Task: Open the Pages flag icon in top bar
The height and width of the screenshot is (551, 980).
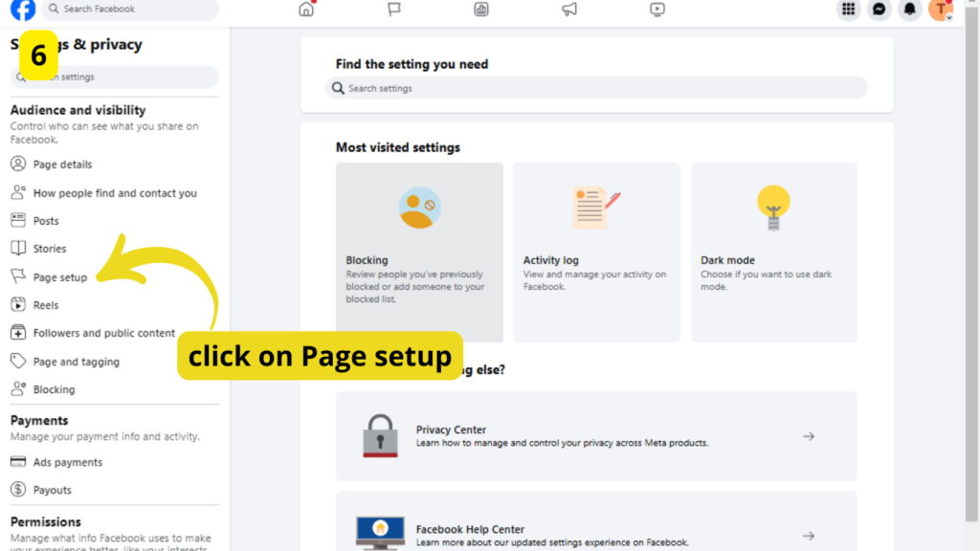Action: click(x=393, y=10)
